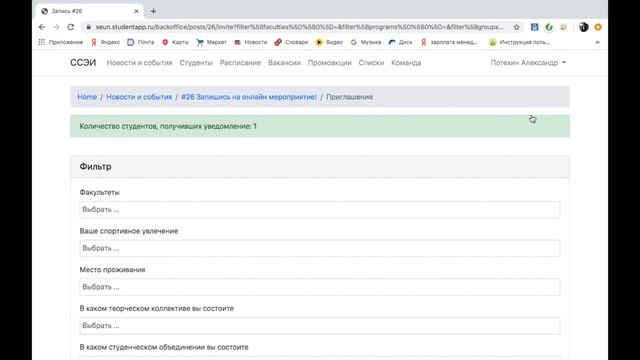Screen dimensions: 640x360
Task: Open the Музыка bookmark
Action: click(x=366, y=42)
